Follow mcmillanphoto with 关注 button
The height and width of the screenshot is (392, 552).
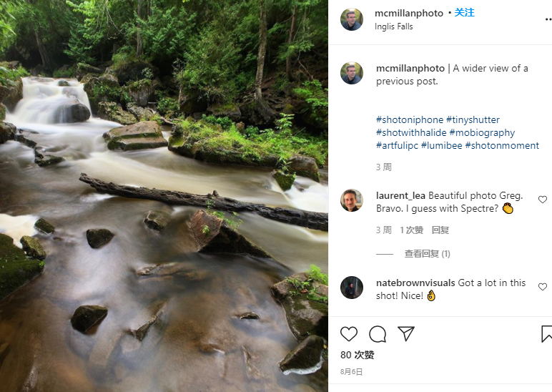[x=465, y=13]
